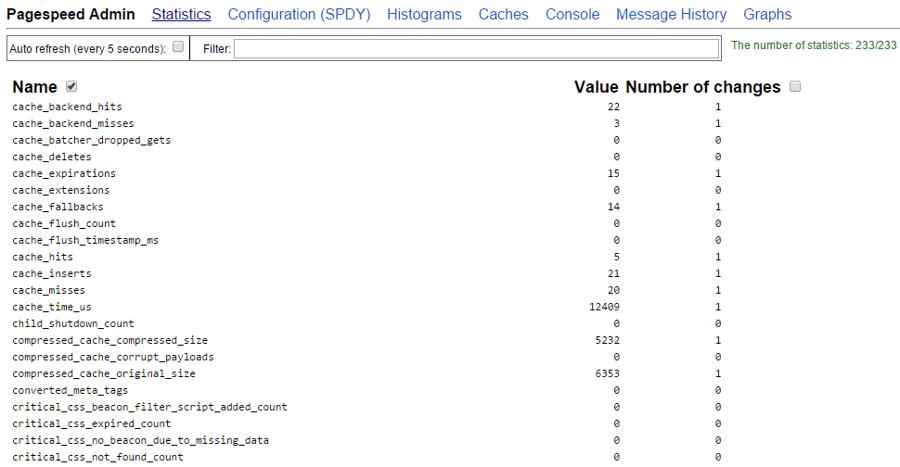Select the child_shutdown_count statistic name
900x467 pixels.
click(73, 324)
